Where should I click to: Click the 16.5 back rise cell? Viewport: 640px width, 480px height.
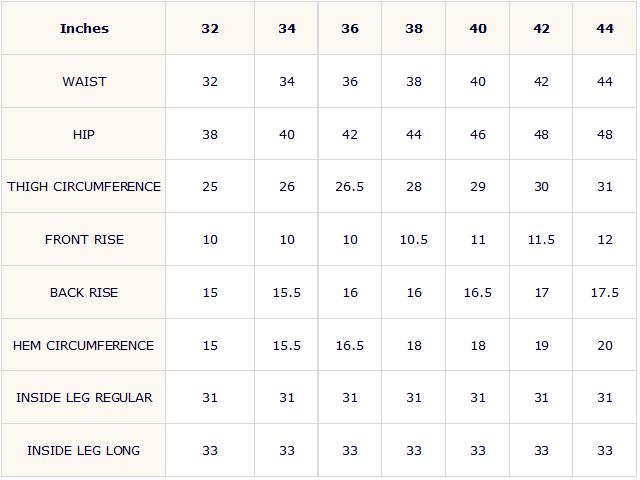pyautogui.click(x=478, y=292)
